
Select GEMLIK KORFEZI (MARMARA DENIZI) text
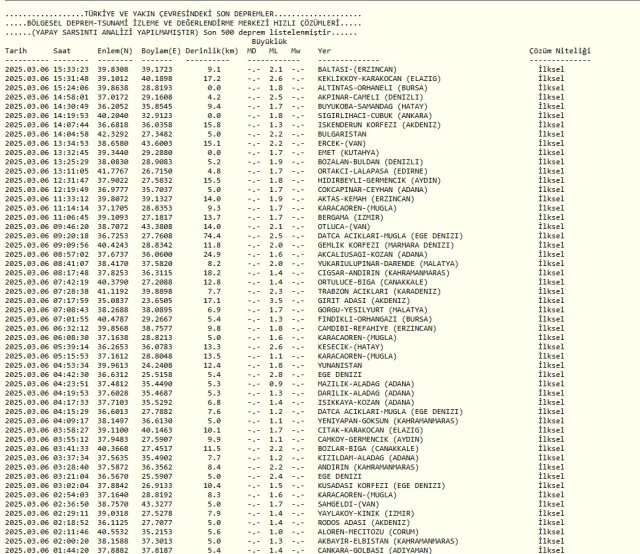pos(385,245)
